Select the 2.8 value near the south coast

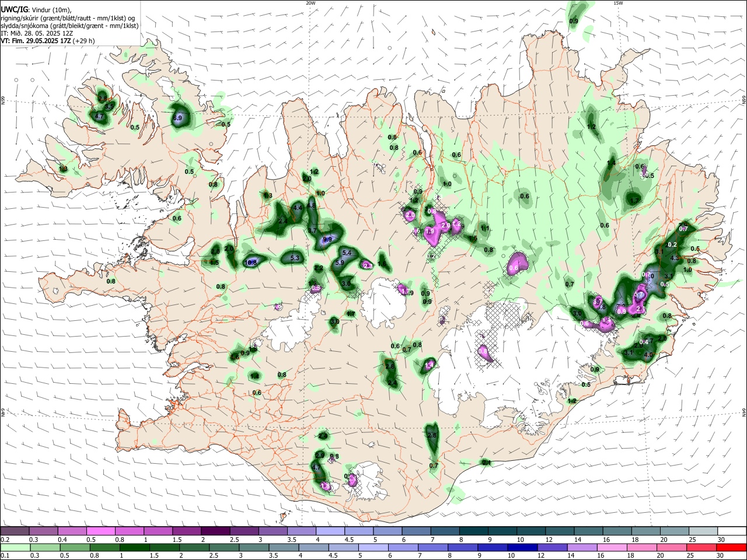[x=432, y=436]
